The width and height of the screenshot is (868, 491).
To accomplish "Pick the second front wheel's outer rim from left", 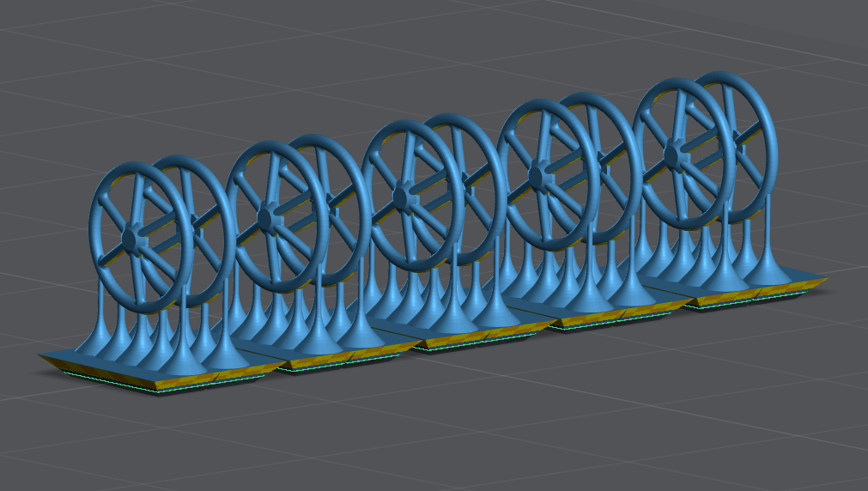I will [x=233, y=215].
